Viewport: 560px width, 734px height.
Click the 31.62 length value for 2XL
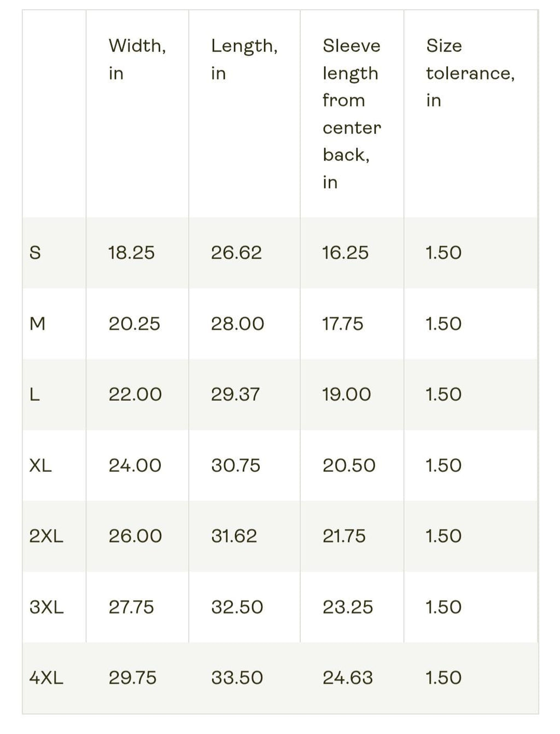pyautogui.click(x=234, y=536)
